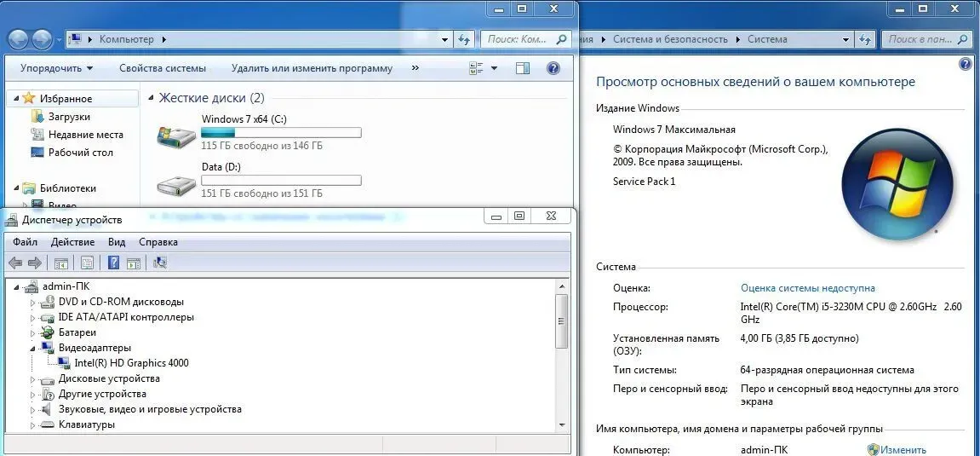Toggle the Explorer preview pane icon
The width and height of the screenshot is (980, 456).
523,68
